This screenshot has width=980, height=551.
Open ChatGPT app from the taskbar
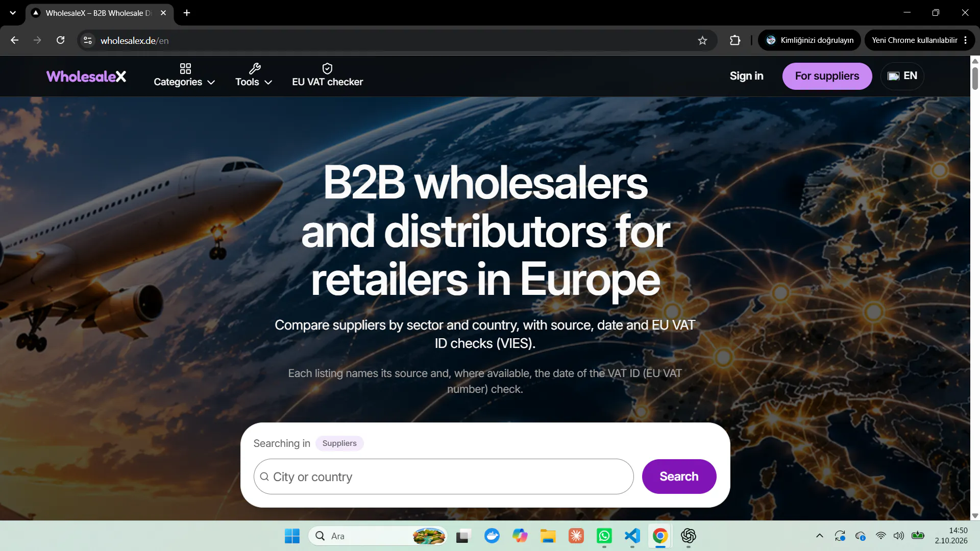coord(689,536)
